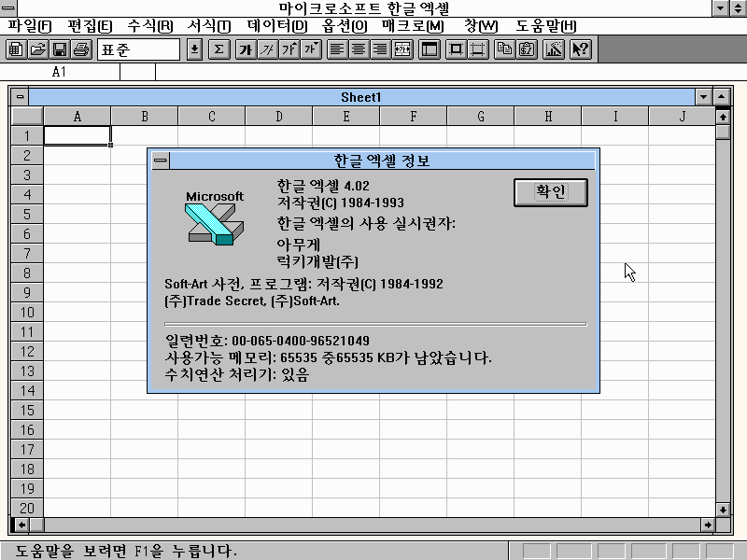Apply AutoFormat table icon
This screenshot has height=560, width=747.
click(430, 49)
